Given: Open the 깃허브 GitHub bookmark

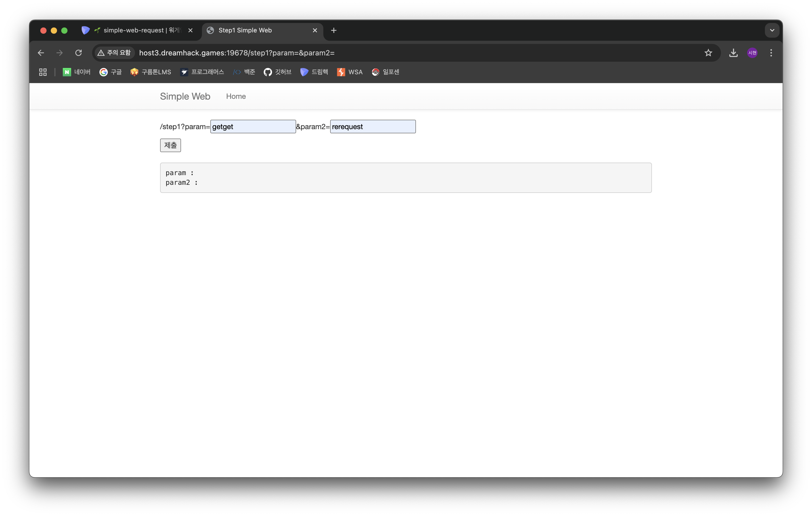Looking at the screenshot, I should pyautogui.click(x=277, y=72).
